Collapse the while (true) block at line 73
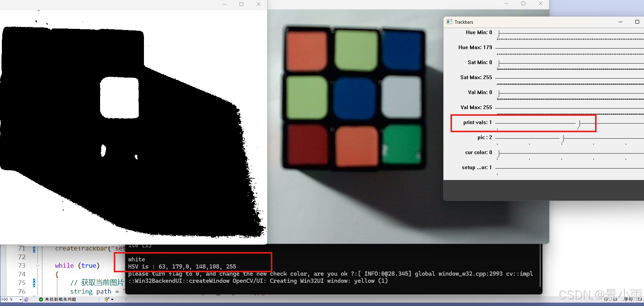Image resolution: width=644 pixels, height=306 pixels. (37, 265)
